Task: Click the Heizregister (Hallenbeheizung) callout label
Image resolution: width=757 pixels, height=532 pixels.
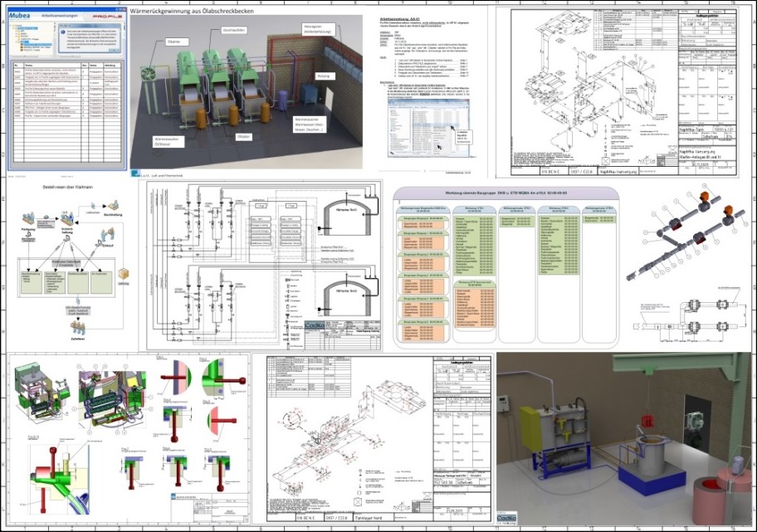Action: pyautogui.click(x=318, y=29)
